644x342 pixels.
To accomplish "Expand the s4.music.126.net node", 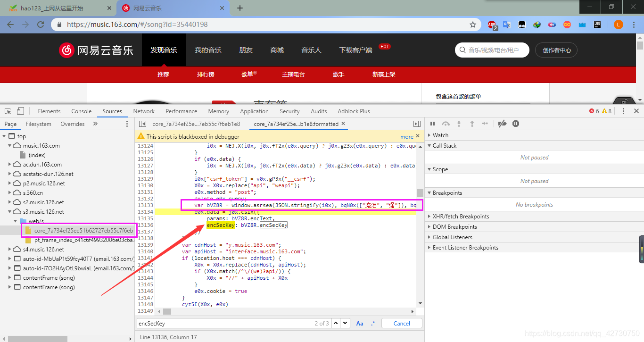I will pos(10,250).
